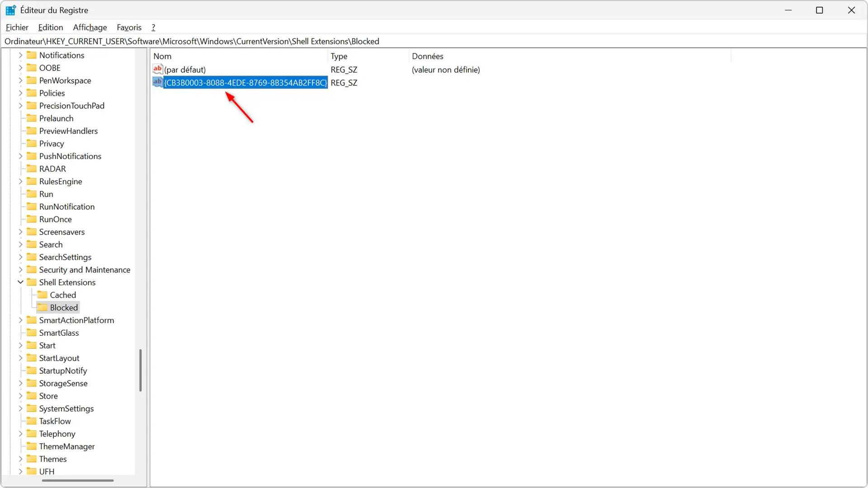The image size is (868, 488).
Task: Select the UFH key label
Action: (47, 472)
